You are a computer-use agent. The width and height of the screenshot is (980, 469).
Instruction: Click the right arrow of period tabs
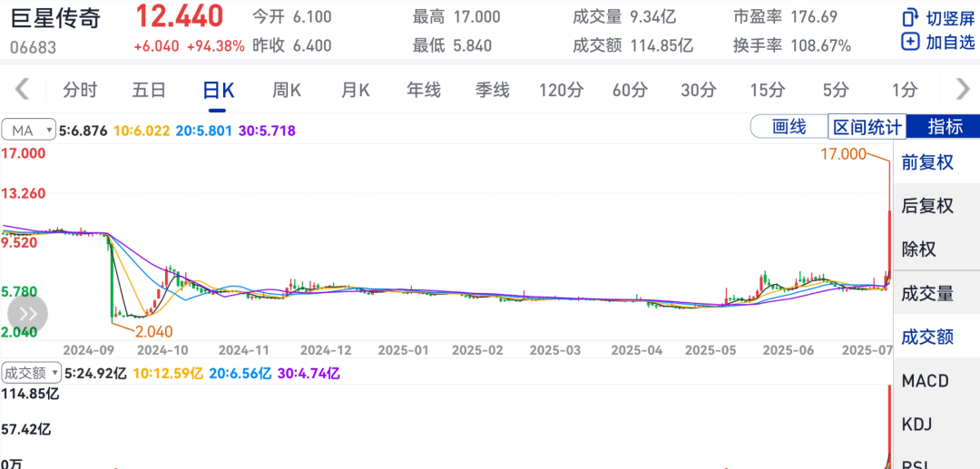point(963,89)
